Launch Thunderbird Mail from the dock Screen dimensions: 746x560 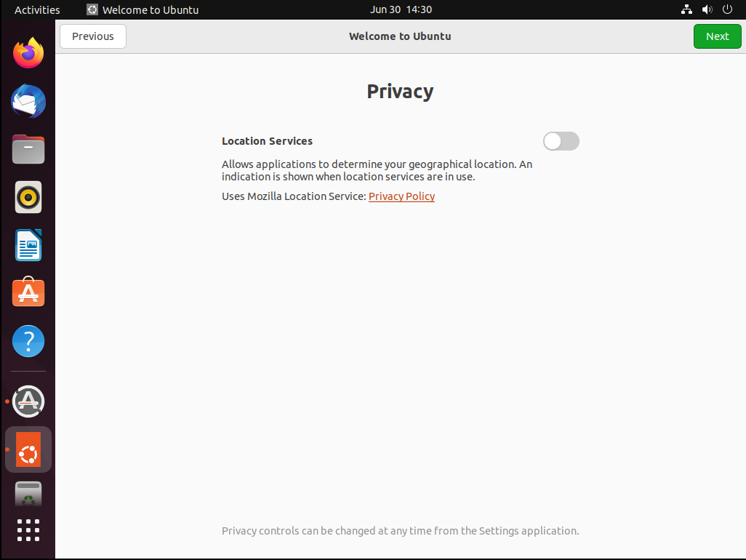pyautogui.click(x=28, y=101)
